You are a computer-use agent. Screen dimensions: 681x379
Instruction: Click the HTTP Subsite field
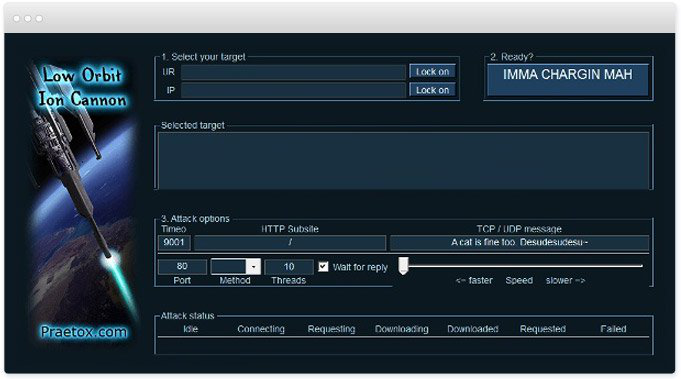(290, 242)
